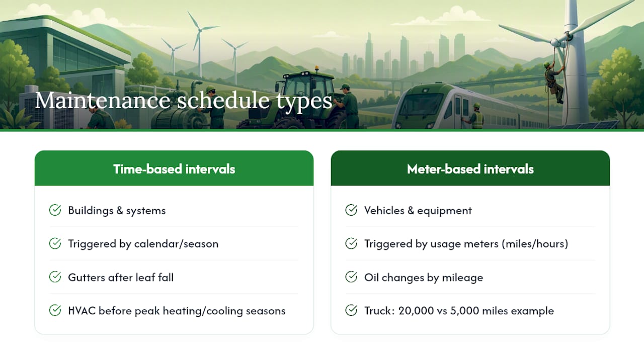
Task: Click the check icon beside Oil changes by mileage
Action: point(351,277)
